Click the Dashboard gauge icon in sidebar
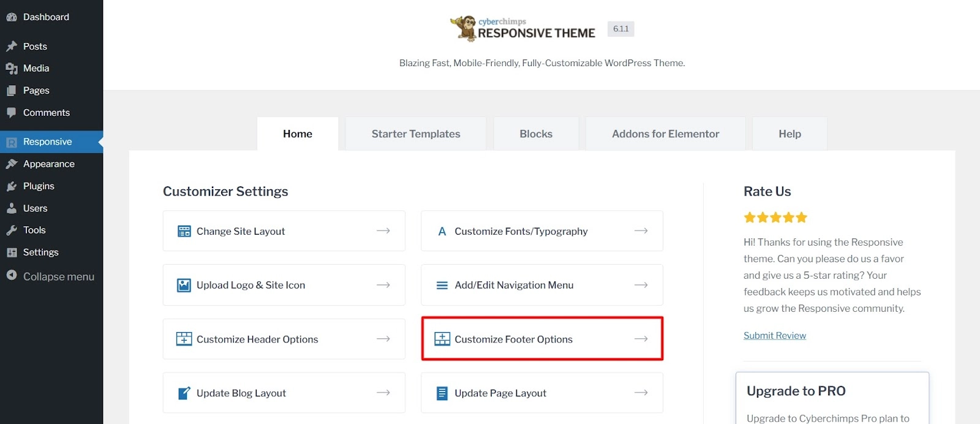This screenshot has height=424, width=980. pyautogui.click(x=11, y=17)
